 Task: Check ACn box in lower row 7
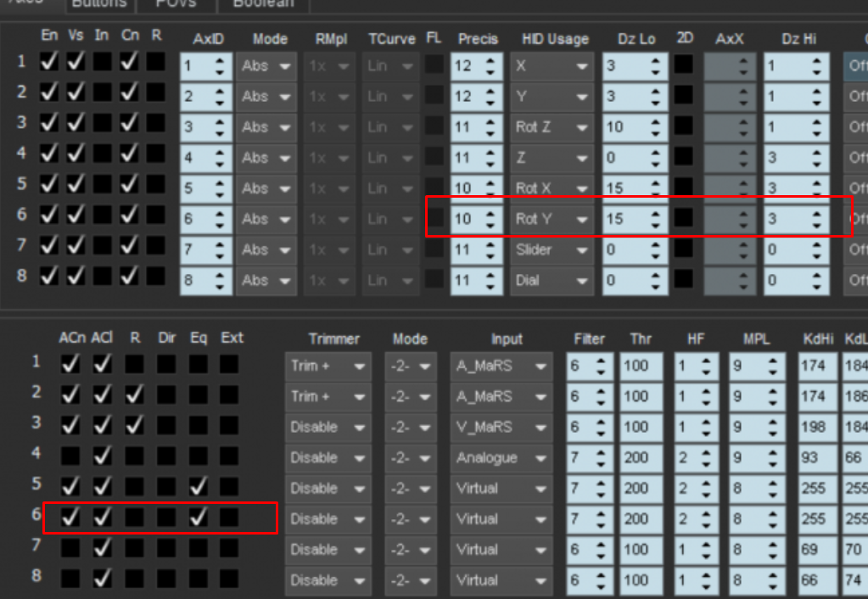[70, 547]
